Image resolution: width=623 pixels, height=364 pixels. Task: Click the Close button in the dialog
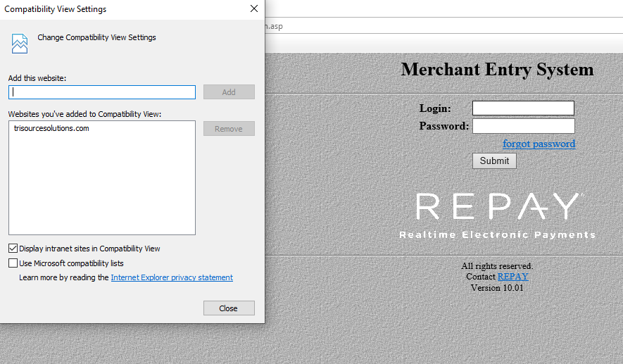point(229,308)
